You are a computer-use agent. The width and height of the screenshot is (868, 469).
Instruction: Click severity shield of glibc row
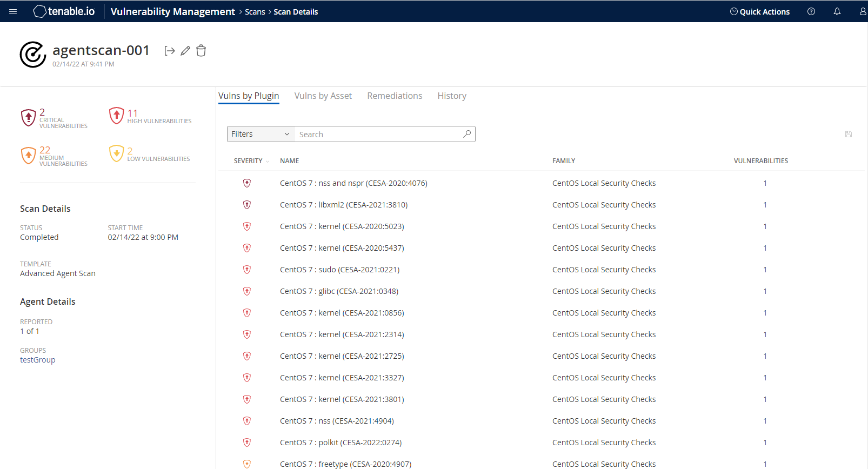pos(247,291)
